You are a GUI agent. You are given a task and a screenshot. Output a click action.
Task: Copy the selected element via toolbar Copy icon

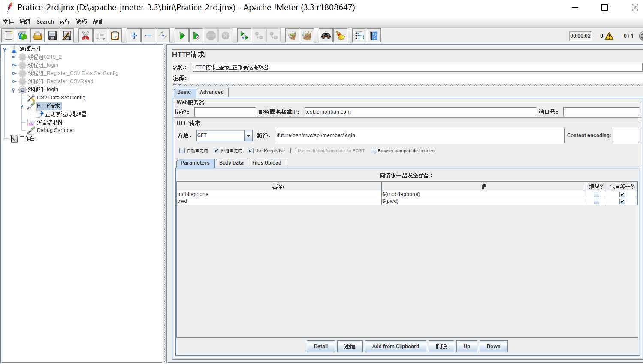pyautogui.click(x=100, y=36)
